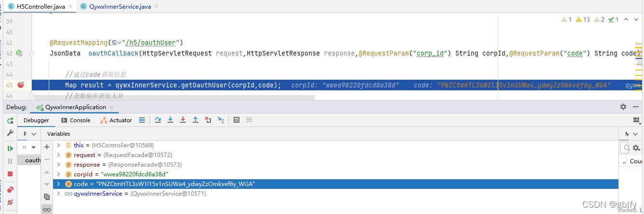Move the watch up with the up arrow
The width and height of the screenshot is (644, 214).
(47, 172)
